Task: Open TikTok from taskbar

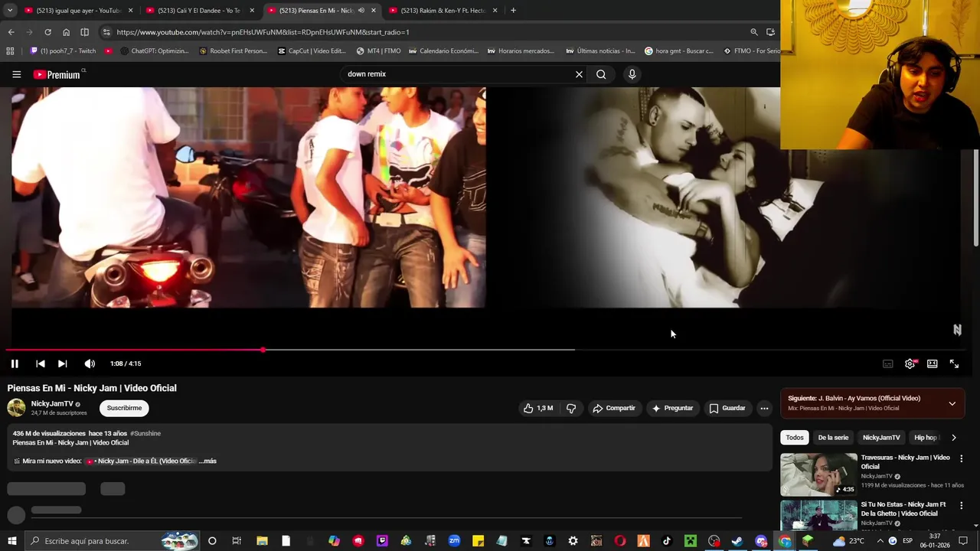Action: point(666,541)
